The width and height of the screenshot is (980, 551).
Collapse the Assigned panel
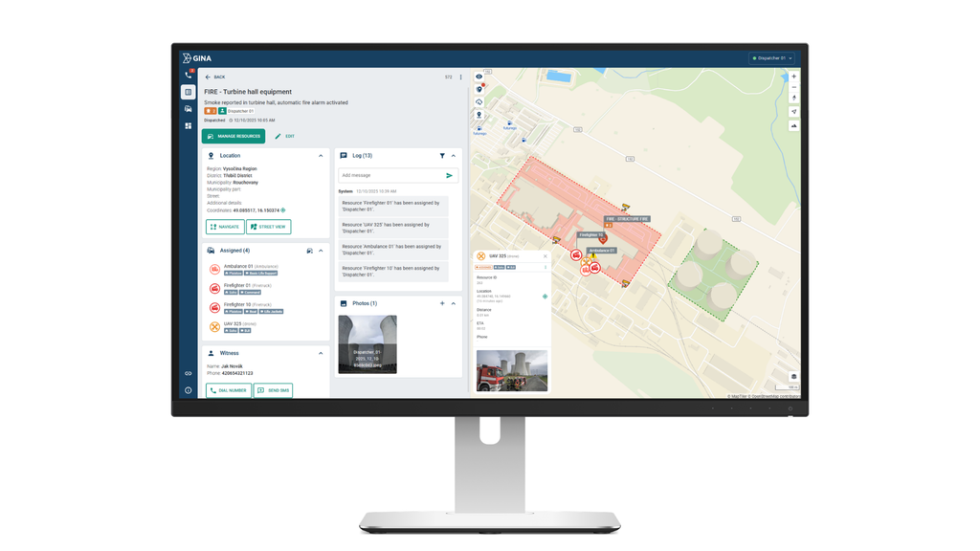point(321,251)
